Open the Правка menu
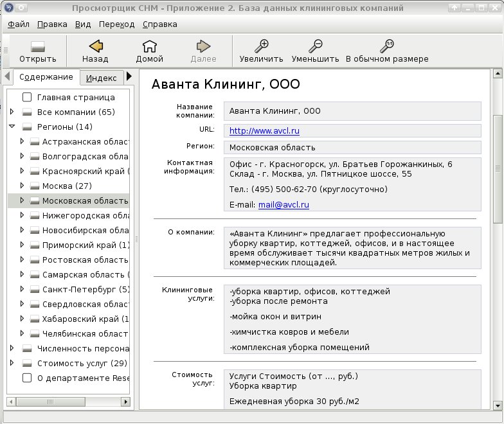The image size is (504, 424). pyautogui.click(x=52, y=24)
